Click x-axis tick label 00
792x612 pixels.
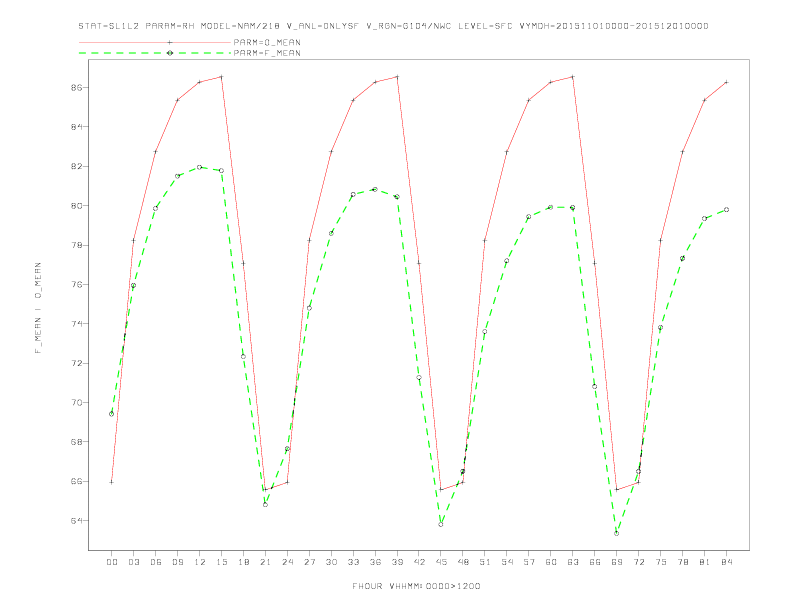click(112, 562)
